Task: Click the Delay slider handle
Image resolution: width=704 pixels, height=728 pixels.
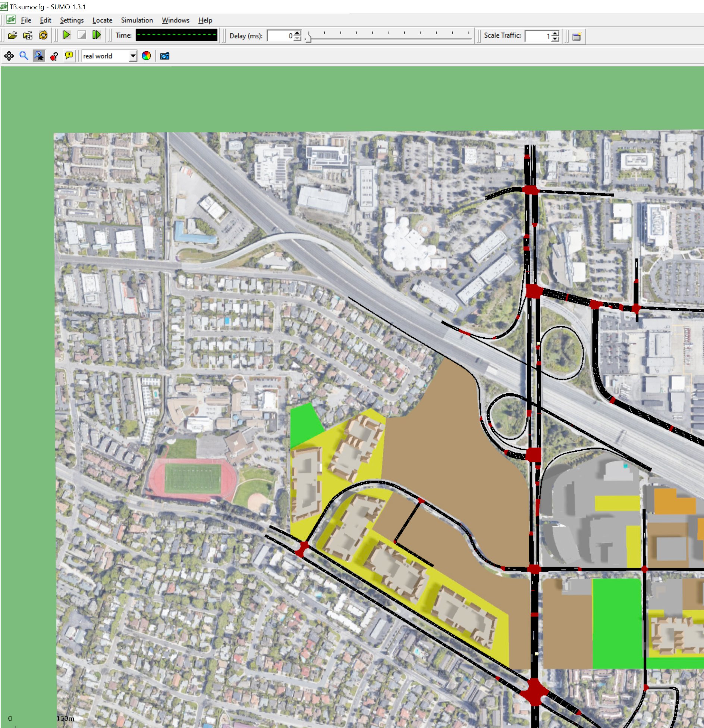Action: click(x=308, y=38)
